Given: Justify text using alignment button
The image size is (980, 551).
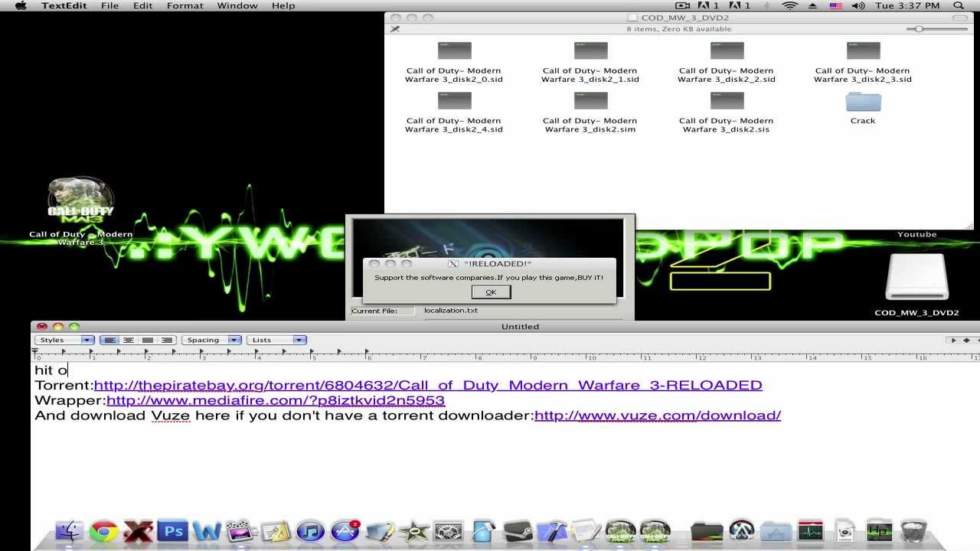Looking at the screenshot, I should click(148, 340).
